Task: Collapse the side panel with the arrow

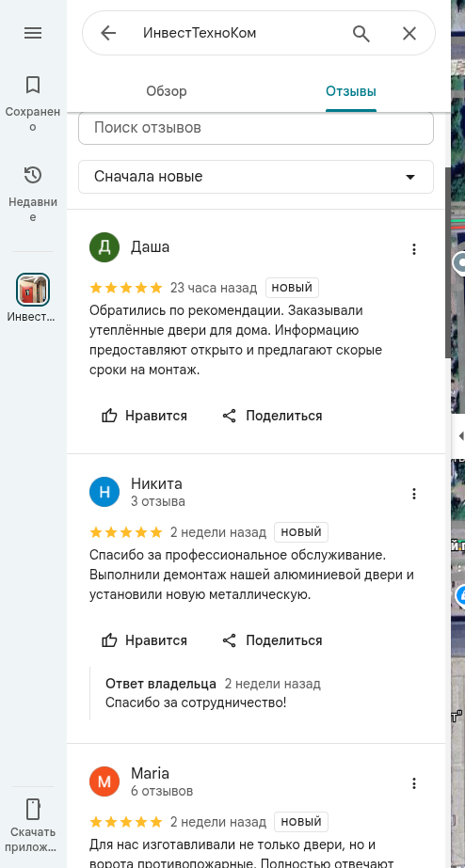Action: [460, 436]
